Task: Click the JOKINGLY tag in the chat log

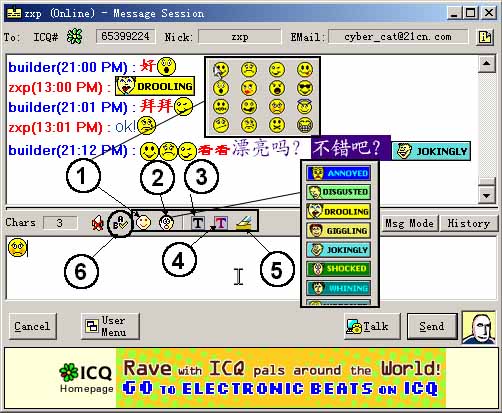Action: 431,151
